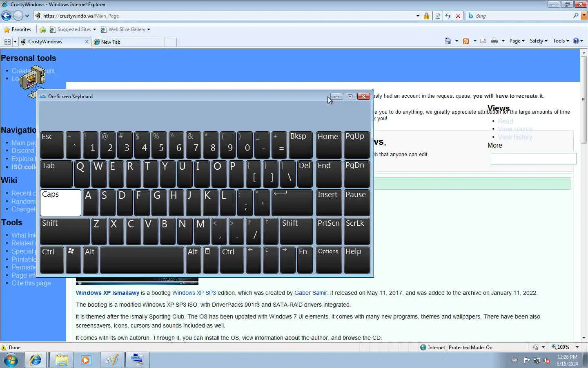The image size is (588, 368).
Task: Click the Home icon in command bar
Action: click(448, 41)
